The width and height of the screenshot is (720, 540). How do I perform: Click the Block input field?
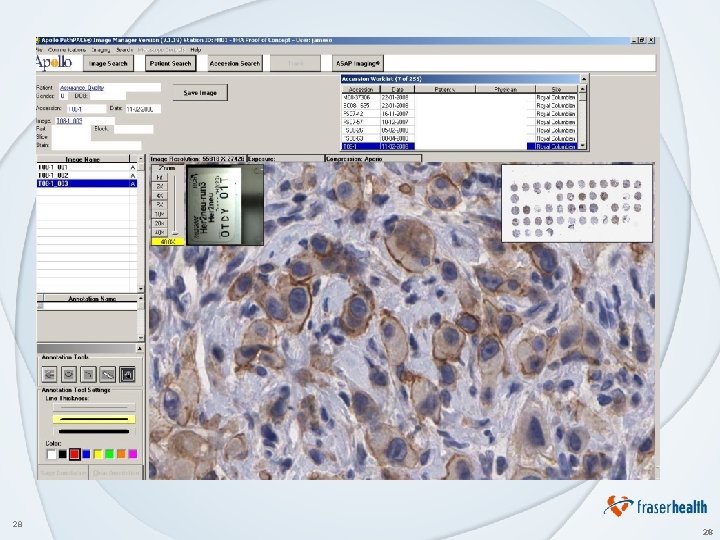point(134,129)
